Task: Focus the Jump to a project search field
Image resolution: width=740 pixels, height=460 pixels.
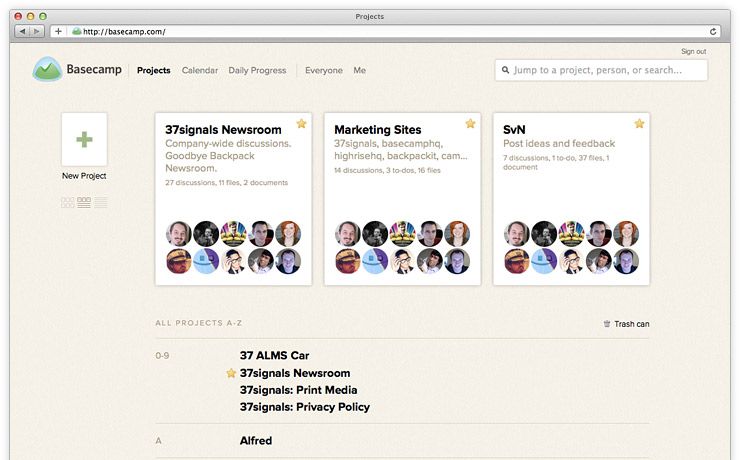Action: point(601,70)
